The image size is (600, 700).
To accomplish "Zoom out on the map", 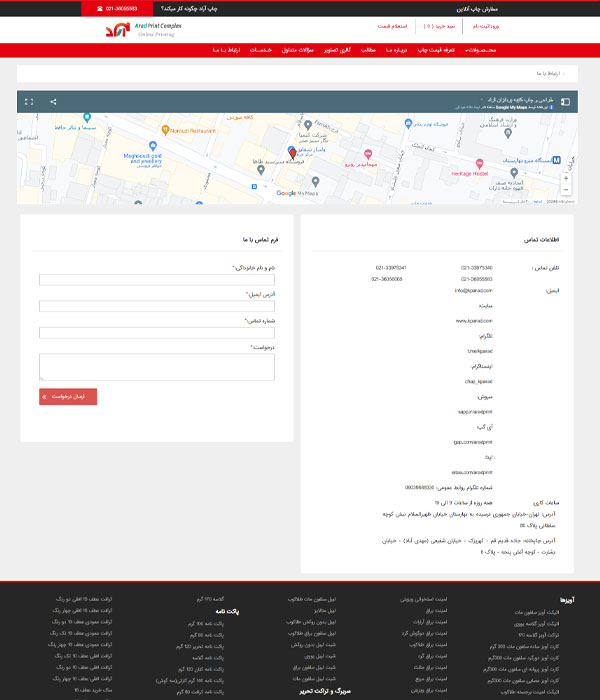I will pos(566,189).
